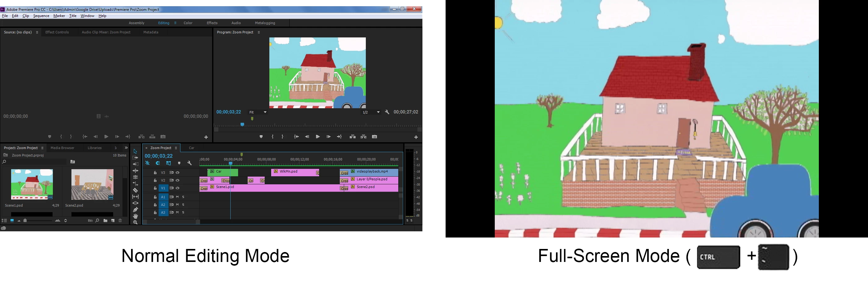Solo audio track A2
The image size is (868, 304).
[183, 205]
